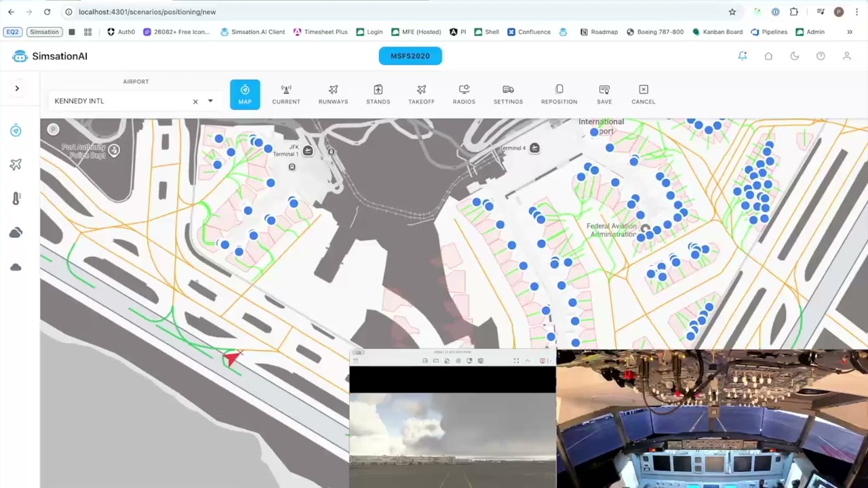Clear the KENNEDY INTL airport selection
Viewport: 868px width, 488px height.
pos(195,102)
